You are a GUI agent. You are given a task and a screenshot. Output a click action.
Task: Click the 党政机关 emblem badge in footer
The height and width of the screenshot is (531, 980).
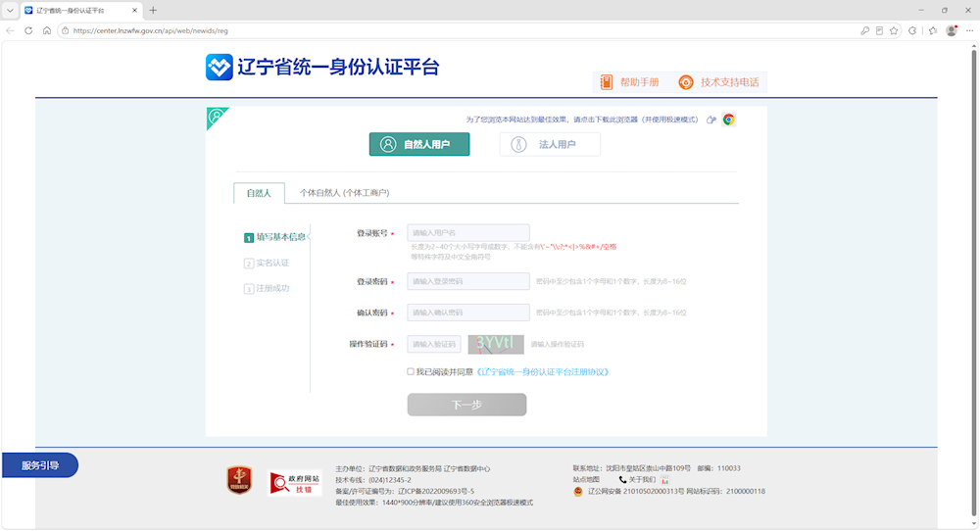239,480
